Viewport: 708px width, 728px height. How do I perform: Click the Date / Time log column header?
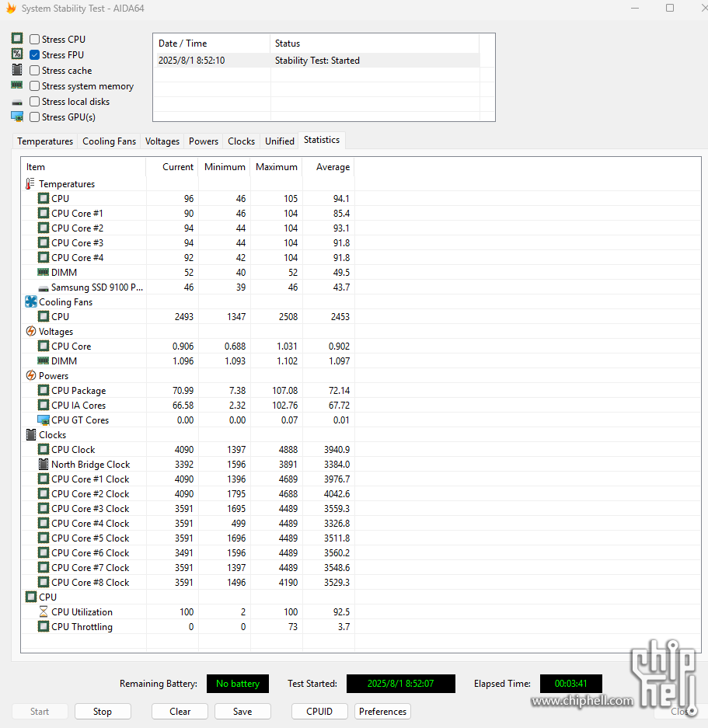[212, 44]
